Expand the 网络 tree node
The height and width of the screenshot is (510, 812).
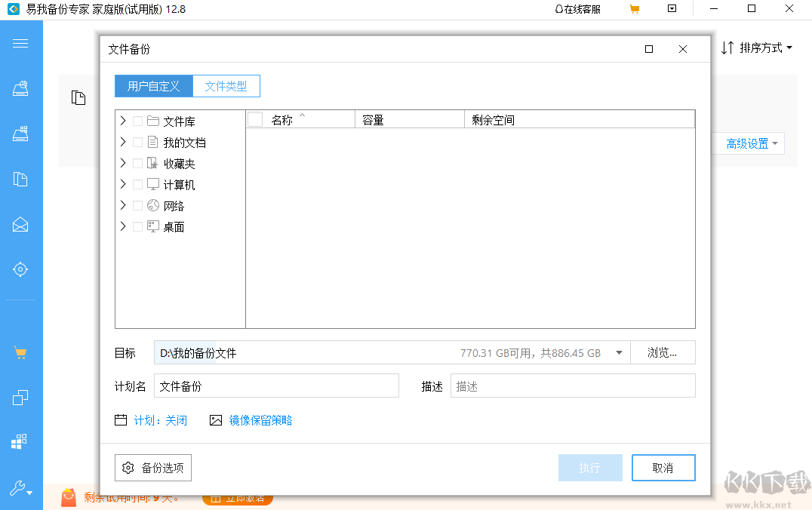(x=122, y=205)
